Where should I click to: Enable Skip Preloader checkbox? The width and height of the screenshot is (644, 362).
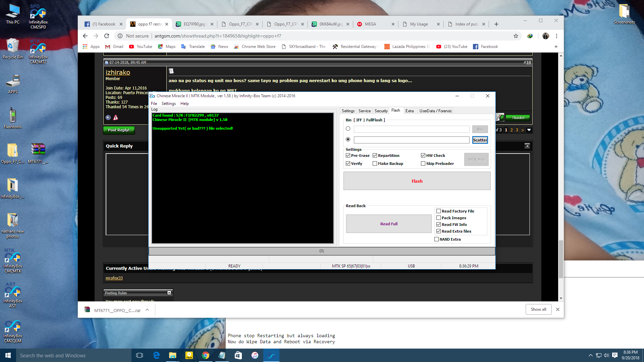tap(423, 164)
